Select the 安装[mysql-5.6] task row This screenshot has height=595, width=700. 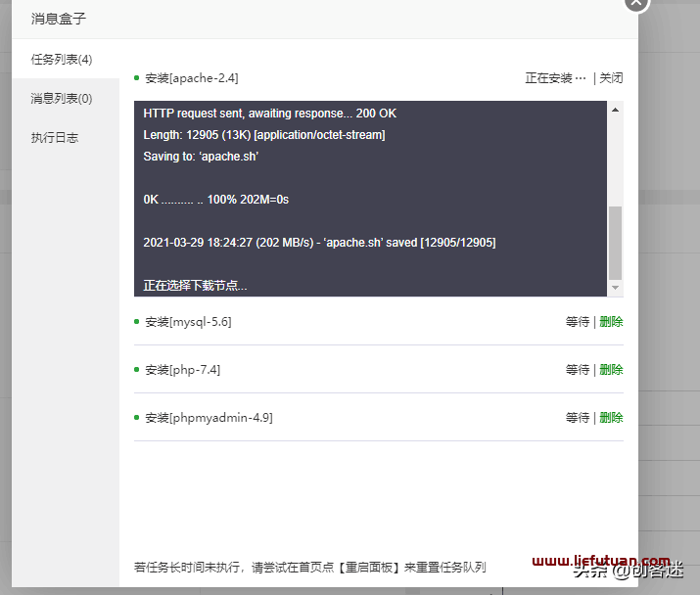pyautogui.click(x=379, y=322)
